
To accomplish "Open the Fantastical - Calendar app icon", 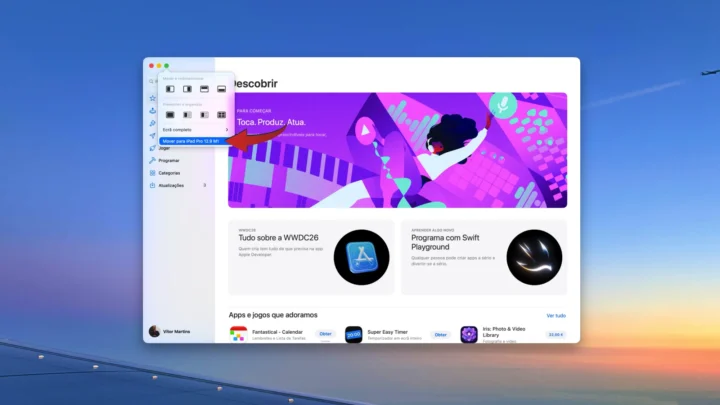I will click(x=238, y=334).
